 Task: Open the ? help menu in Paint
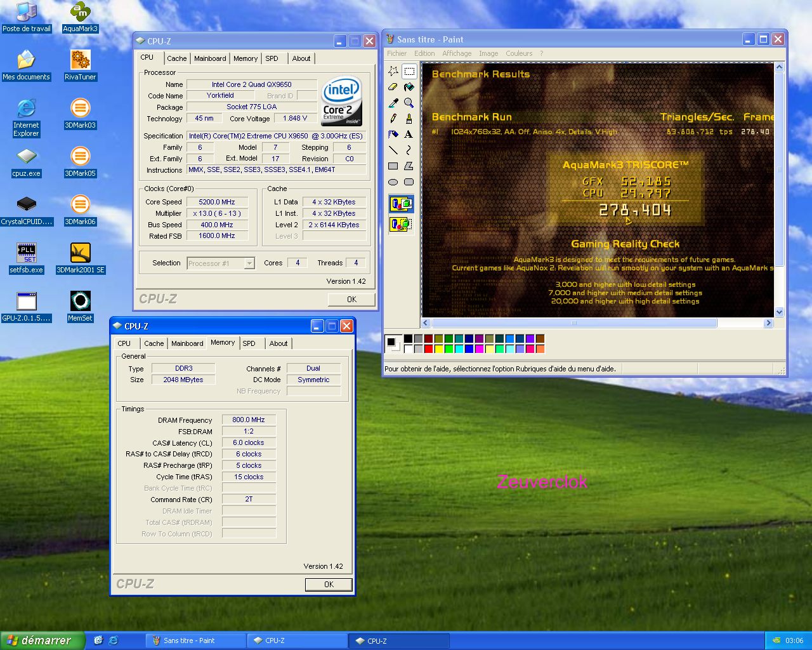541,53
